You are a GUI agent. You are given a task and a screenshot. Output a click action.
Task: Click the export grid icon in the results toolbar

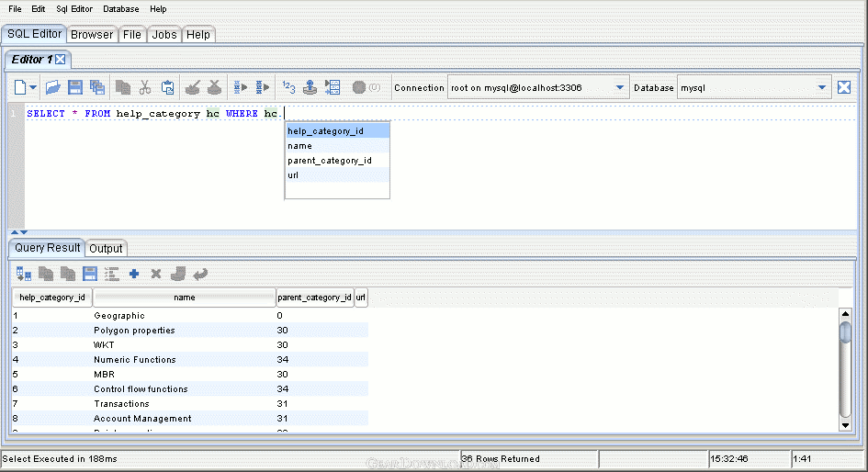coord(24,274)
